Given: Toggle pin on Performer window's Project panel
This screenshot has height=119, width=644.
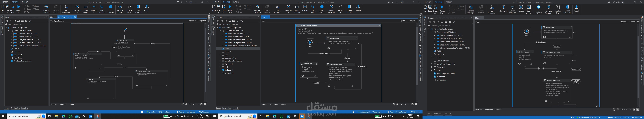Looking at the screenshot, I should [472, 18].
